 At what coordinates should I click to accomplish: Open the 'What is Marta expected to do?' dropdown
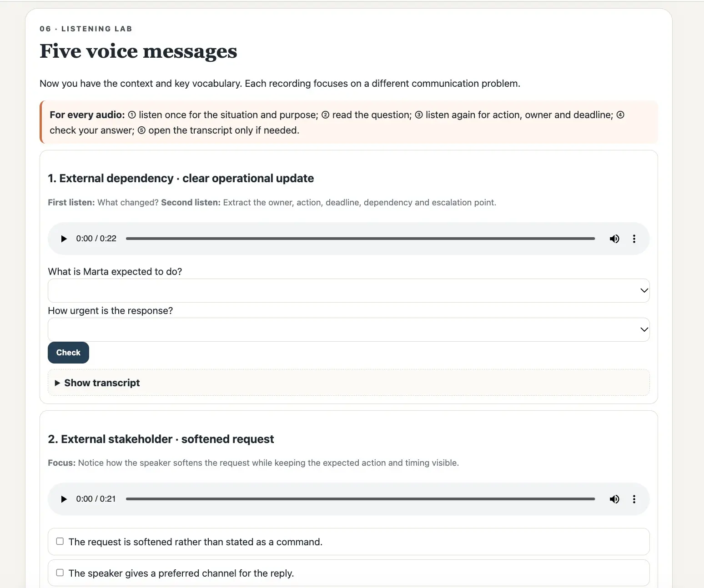pyautogui.click(x=349, y=290)
